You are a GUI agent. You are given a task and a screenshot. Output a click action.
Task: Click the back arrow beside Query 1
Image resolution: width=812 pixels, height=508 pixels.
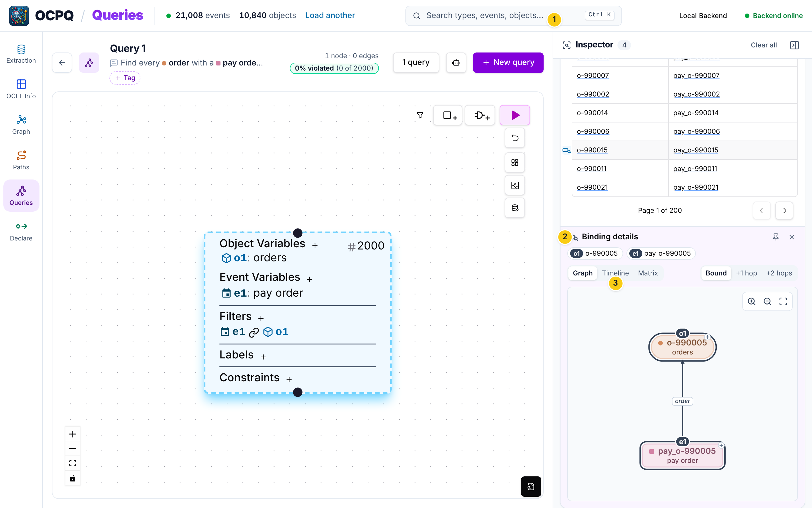tap(62, 62)
